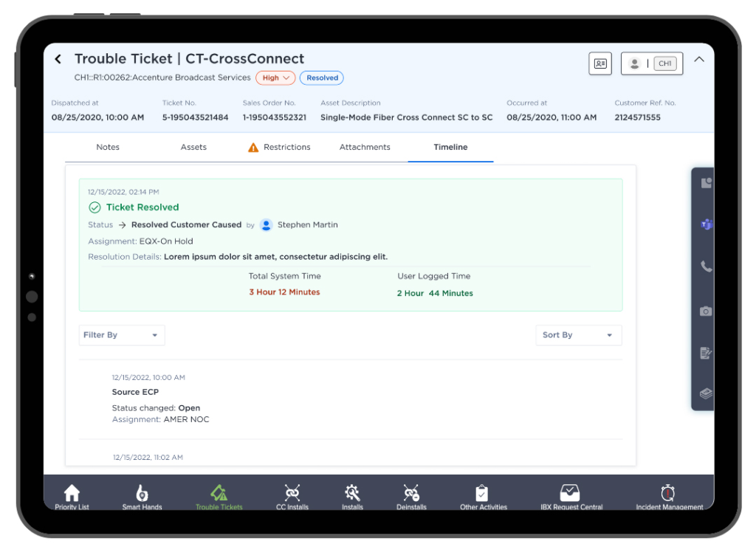Open Deinstalls in bottom bar
The height and width of the screenshot is (555, 756).
coord(411,497)
